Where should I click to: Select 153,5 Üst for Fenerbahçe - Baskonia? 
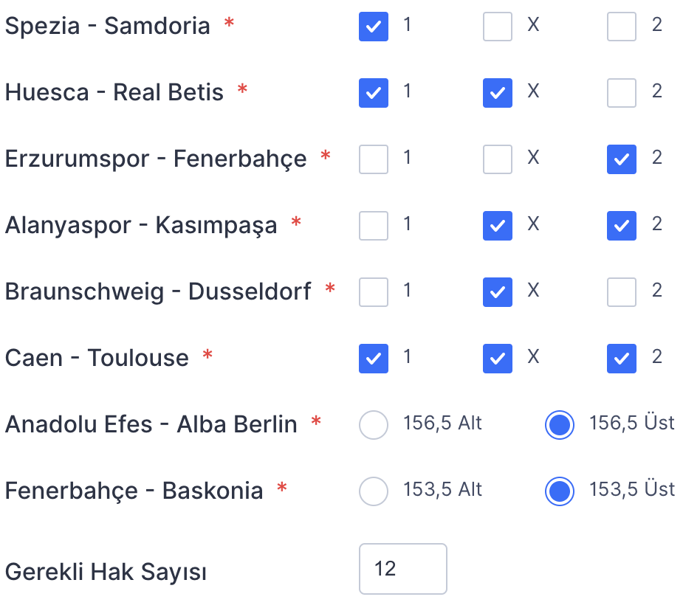560,491
